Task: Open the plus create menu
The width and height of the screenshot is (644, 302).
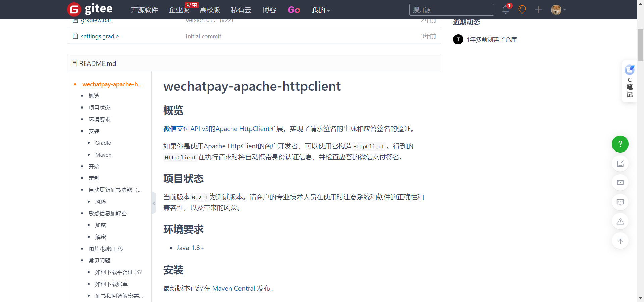Action: (539, 10)
